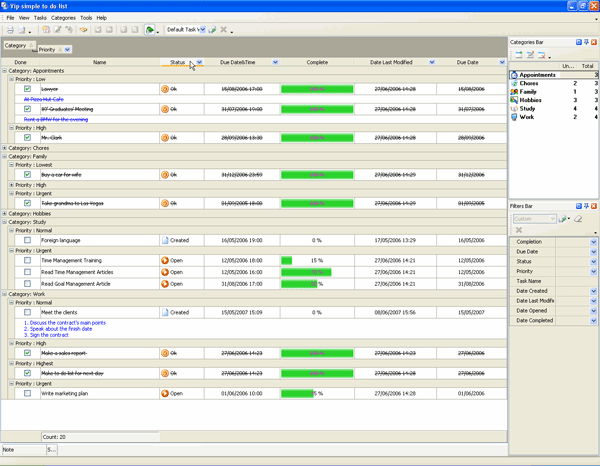Sort by the Due Date column header

467,62
